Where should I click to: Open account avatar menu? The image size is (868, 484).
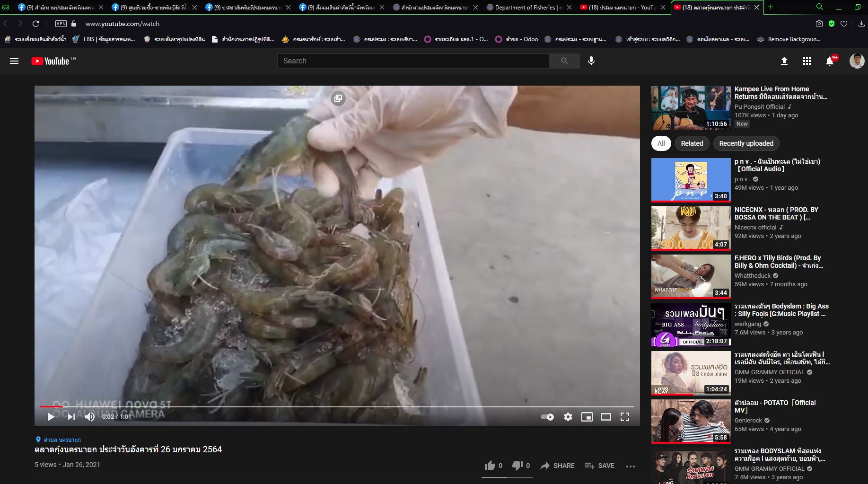point(857,61)
